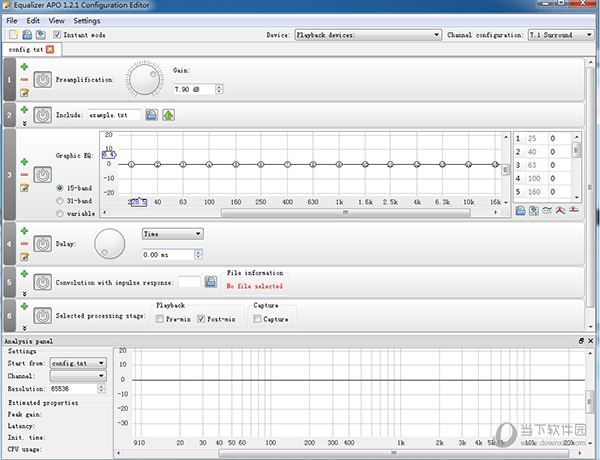
Task: Add a filter at the processing stage row
Action: (24, 307)
